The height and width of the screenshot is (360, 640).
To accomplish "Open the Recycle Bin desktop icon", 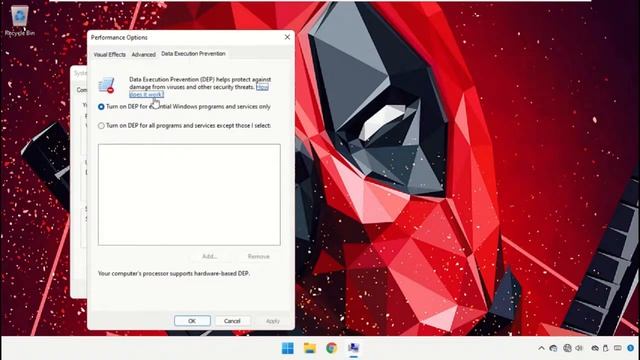I will point(19,21).
